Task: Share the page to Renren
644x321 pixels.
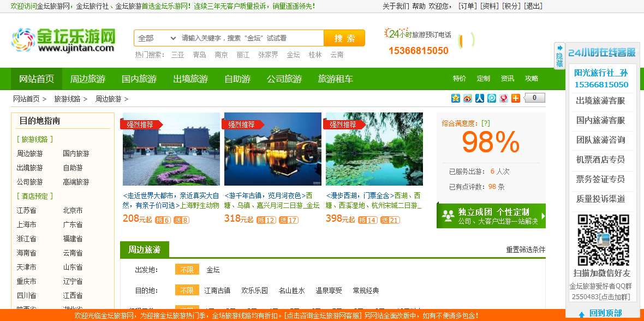Action: pyautogui.click(x=479, y=98)
